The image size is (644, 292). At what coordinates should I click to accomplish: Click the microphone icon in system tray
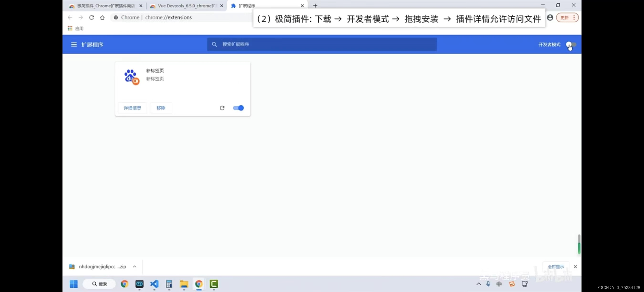tap(488, 284)
